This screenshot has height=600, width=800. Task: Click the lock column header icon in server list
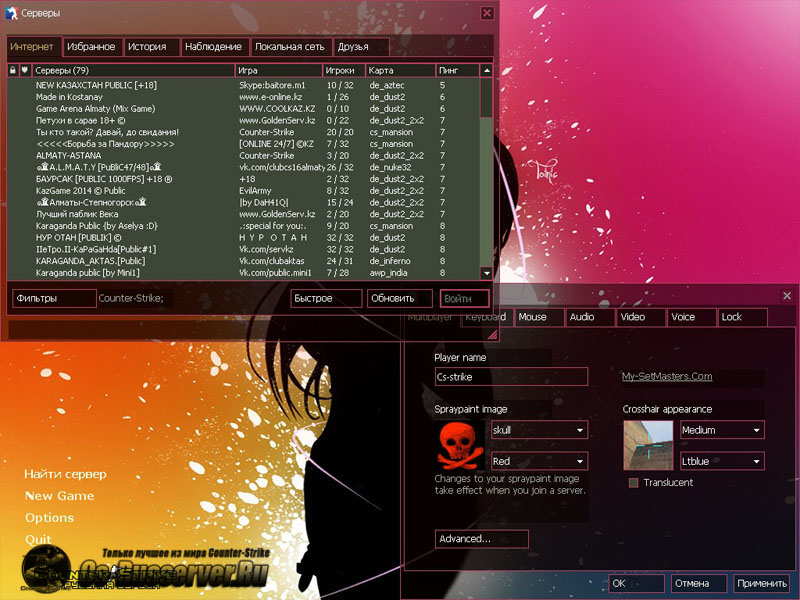point(13,70)
